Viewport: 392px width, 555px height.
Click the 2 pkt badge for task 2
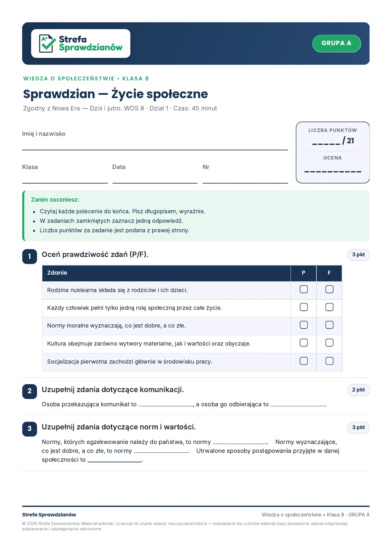pos(358,390)
